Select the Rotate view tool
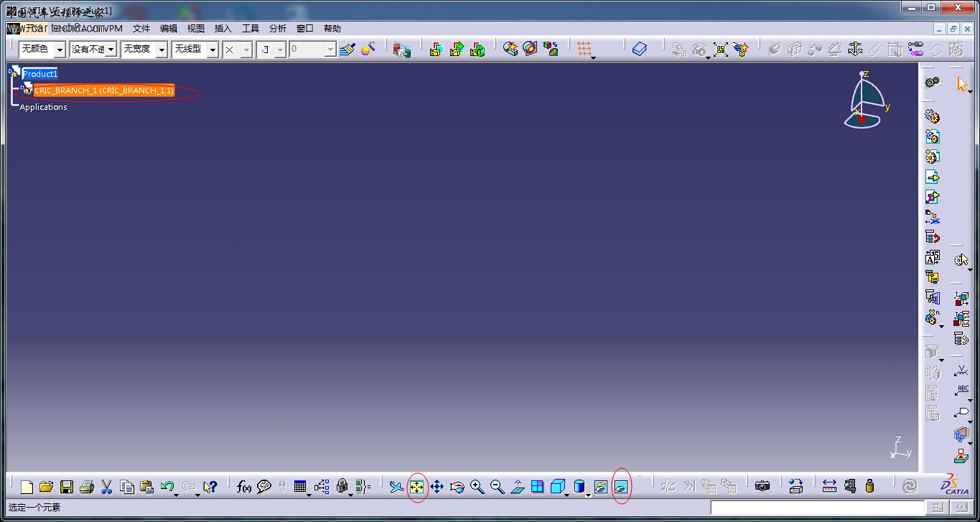The image size is (980, 522). pyautogui.click(x=457, y=487)
